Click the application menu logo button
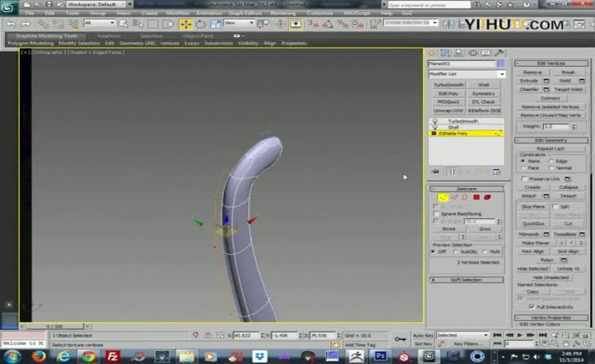 click(7, 7)
